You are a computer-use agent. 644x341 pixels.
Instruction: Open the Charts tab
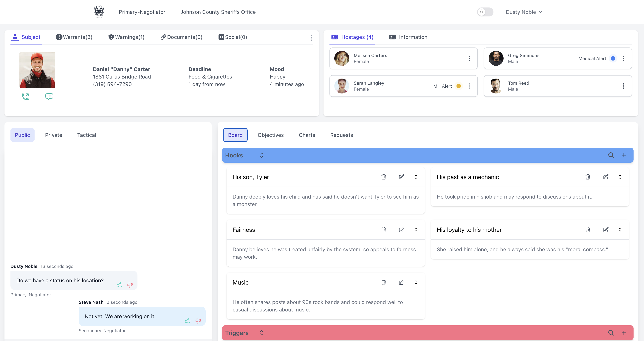click(x=307, y=135)
